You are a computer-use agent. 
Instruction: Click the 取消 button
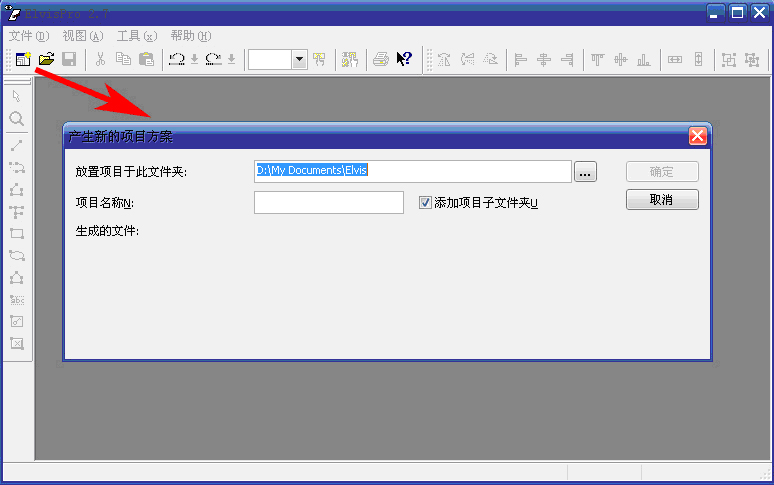click(662, 200)
